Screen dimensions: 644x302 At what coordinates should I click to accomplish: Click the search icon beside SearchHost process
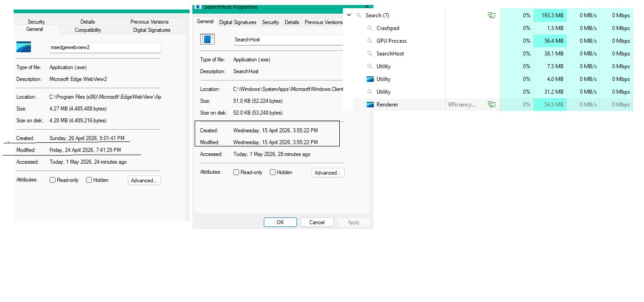[x=370, y=54]
